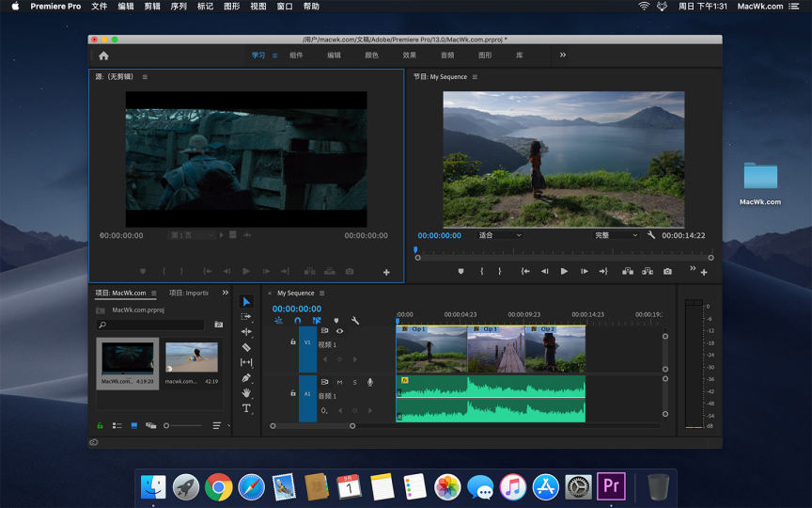This screenshot has height=508, width=812.
Task: Open Program monitor panel menu
Action: pyautogui.click(x=475, y=77)
